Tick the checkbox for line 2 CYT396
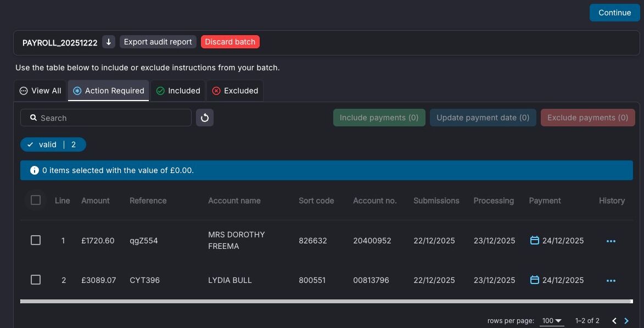The width and height of the screenshot is (644, 328). 36,280
